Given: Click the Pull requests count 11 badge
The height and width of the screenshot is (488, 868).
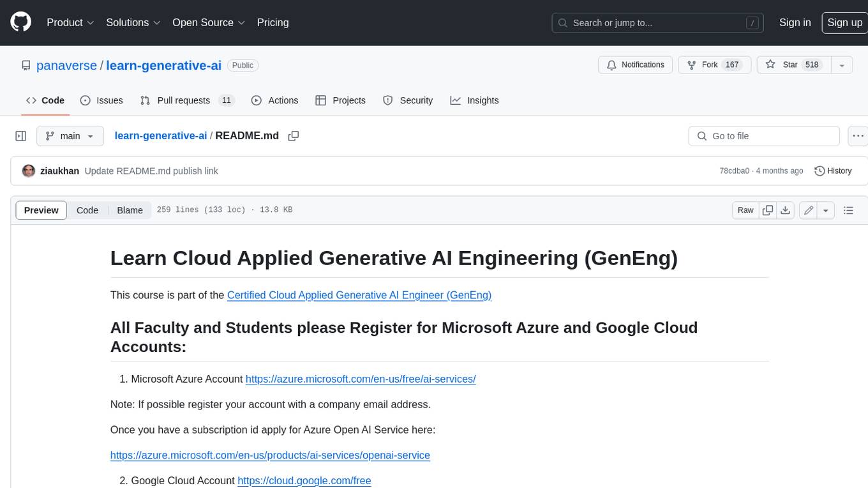Looking at the screenshot, I should pyautogui.click(x=227, y=100).
